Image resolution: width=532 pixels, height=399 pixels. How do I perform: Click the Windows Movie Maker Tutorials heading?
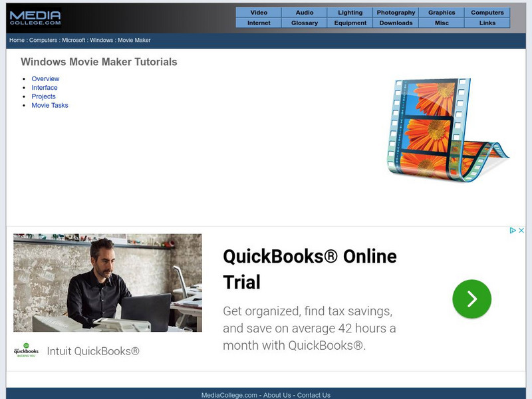pos(98,62)
